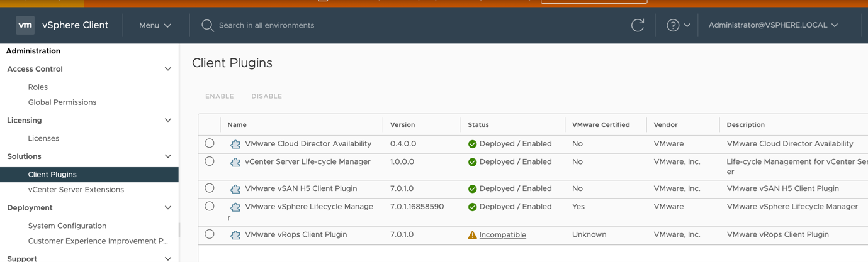Image resolution: width=868 pixels, height=262 pixels.
Task: Select the VMware vRops Client Plugin radio button
Action: tap(210, 234)
